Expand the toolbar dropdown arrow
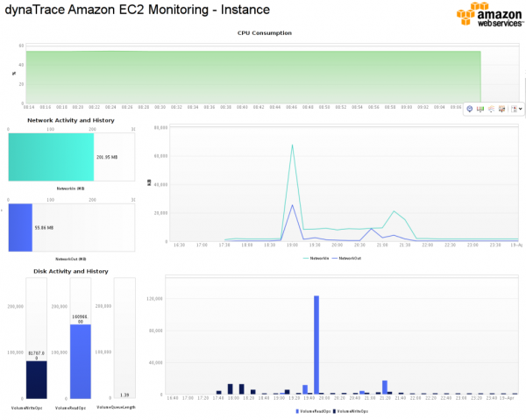 pos(521,109)
